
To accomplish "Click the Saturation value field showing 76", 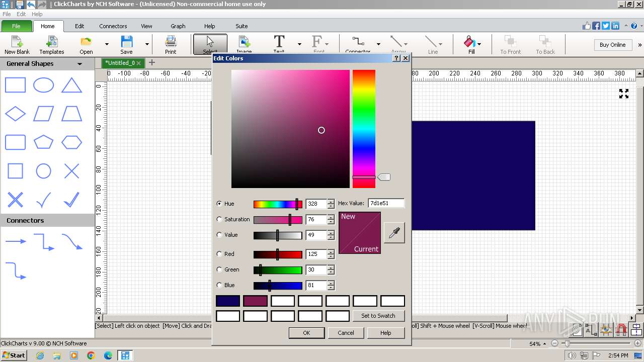I will click(316, 219).
